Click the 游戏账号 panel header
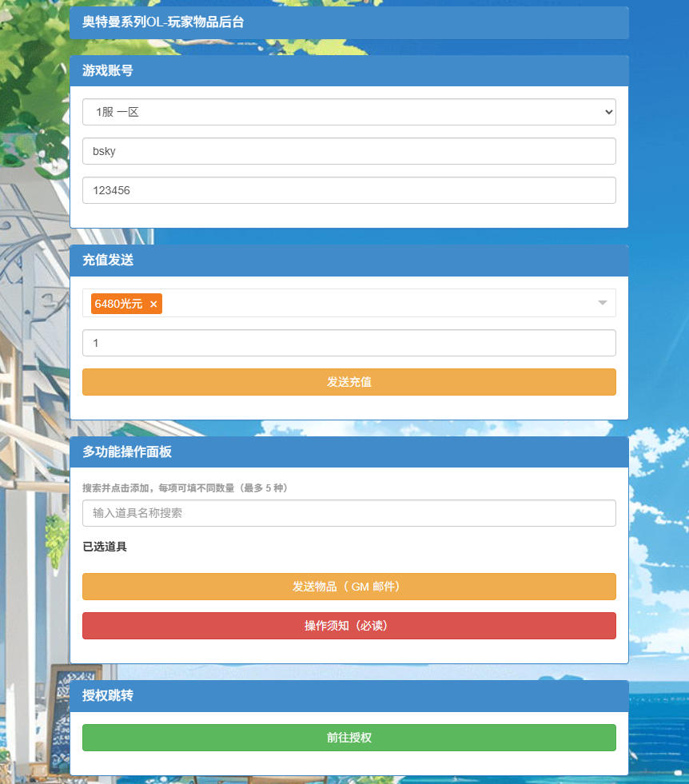Image resolution: width=689 pixels, height=784 pixels. point(349,70)
